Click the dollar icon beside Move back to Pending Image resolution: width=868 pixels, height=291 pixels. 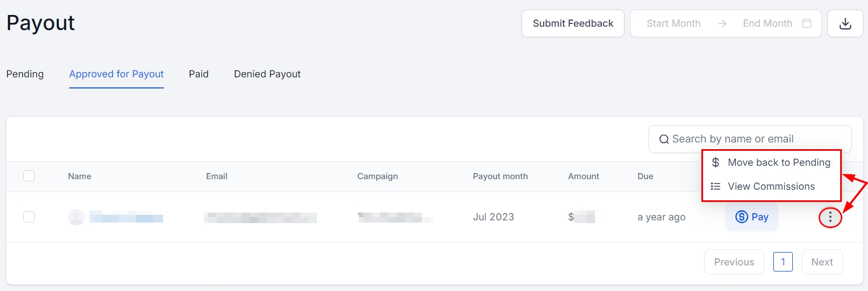716,162
